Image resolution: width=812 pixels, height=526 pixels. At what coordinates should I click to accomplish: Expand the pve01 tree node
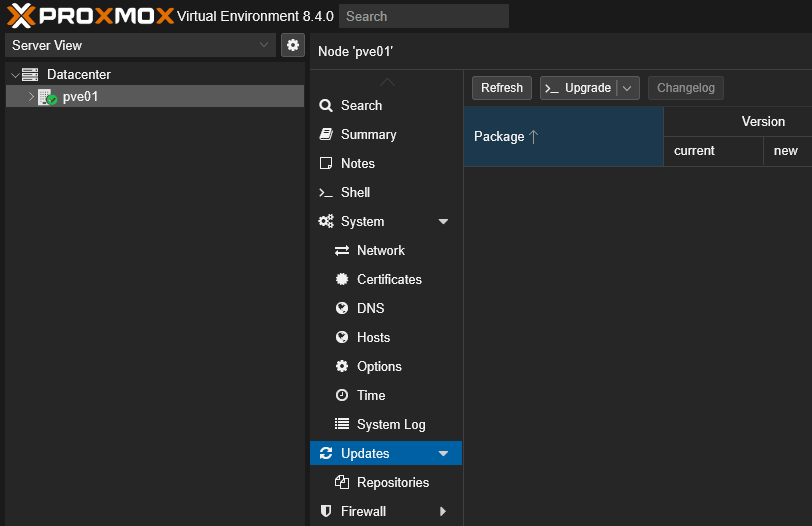point(30,97)
